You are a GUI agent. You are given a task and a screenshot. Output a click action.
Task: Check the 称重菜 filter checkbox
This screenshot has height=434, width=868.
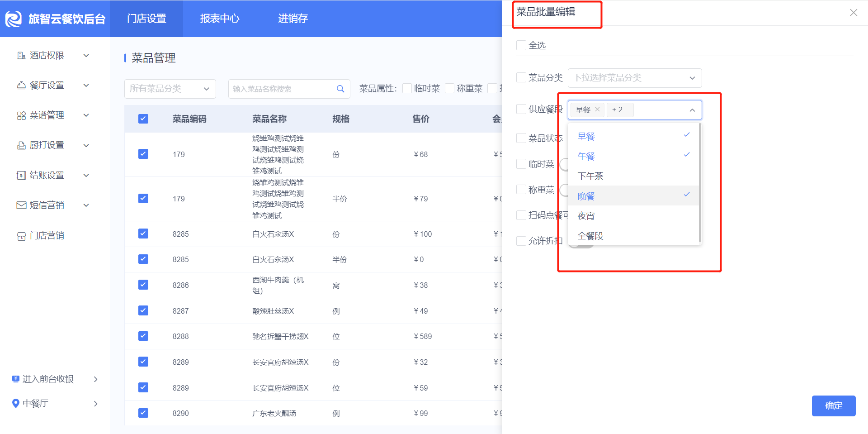point(449,88)
